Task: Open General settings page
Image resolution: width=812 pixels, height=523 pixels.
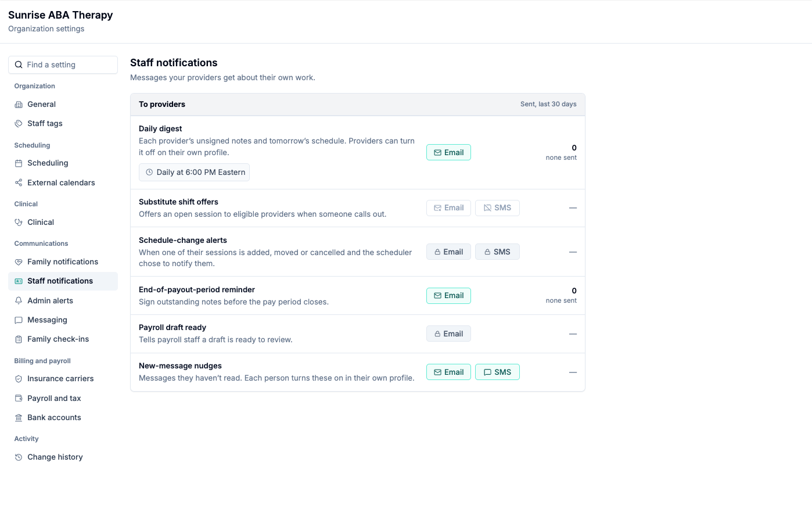Action: click(63, 105)
